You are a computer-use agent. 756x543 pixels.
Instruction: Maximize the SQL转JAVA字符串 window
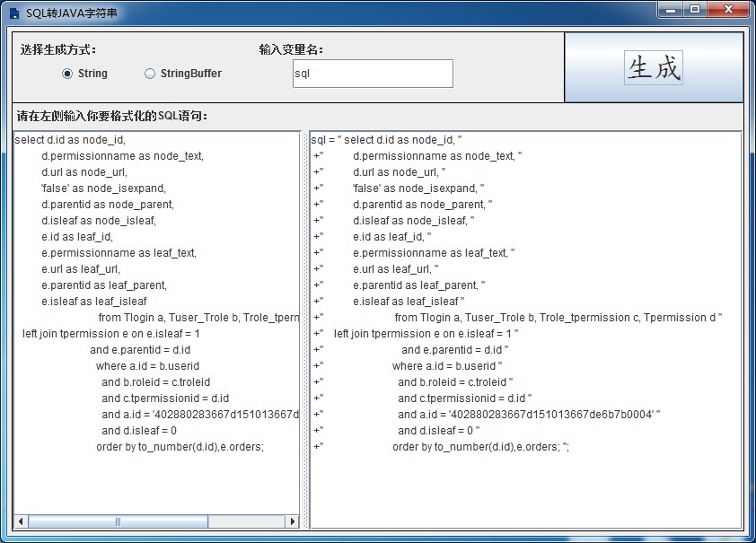(x=695, y=9)
